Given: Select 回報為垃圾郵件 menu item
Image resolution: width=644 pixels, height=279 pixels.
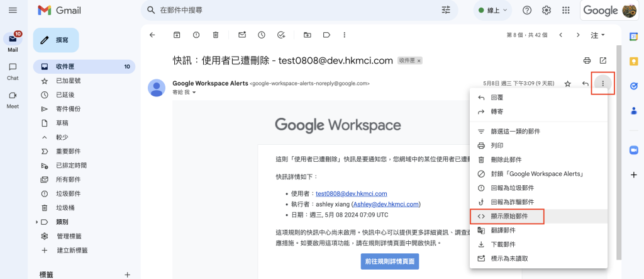Looking at the screenshot, I should 538,188.
